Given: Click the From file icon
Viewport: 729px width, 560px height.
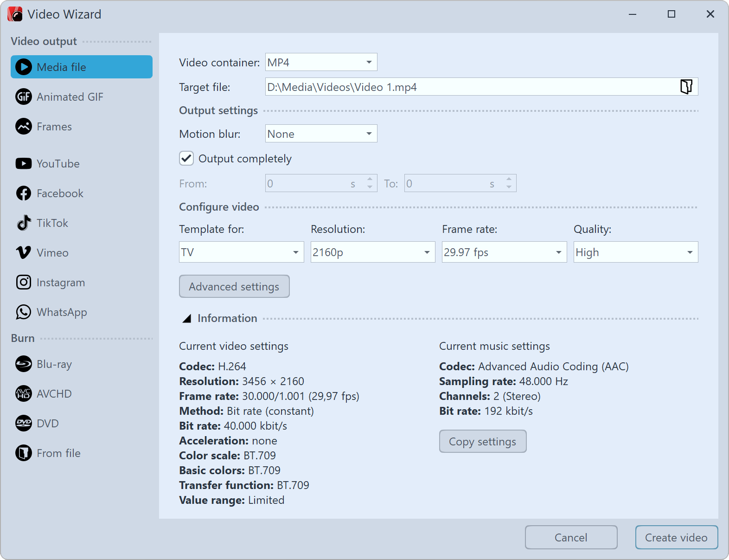Looking at the screenshot, I should coord(24,453).
